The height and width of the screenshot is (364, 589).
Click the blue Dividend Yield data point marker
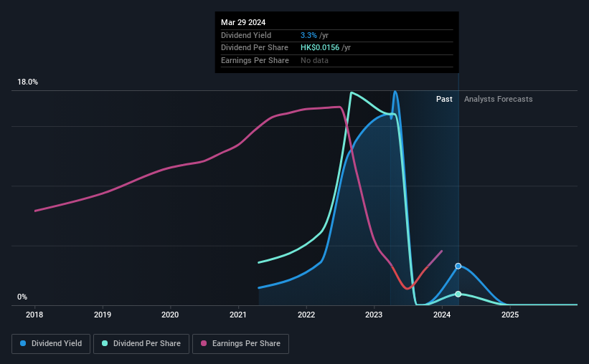pos(458,266)
